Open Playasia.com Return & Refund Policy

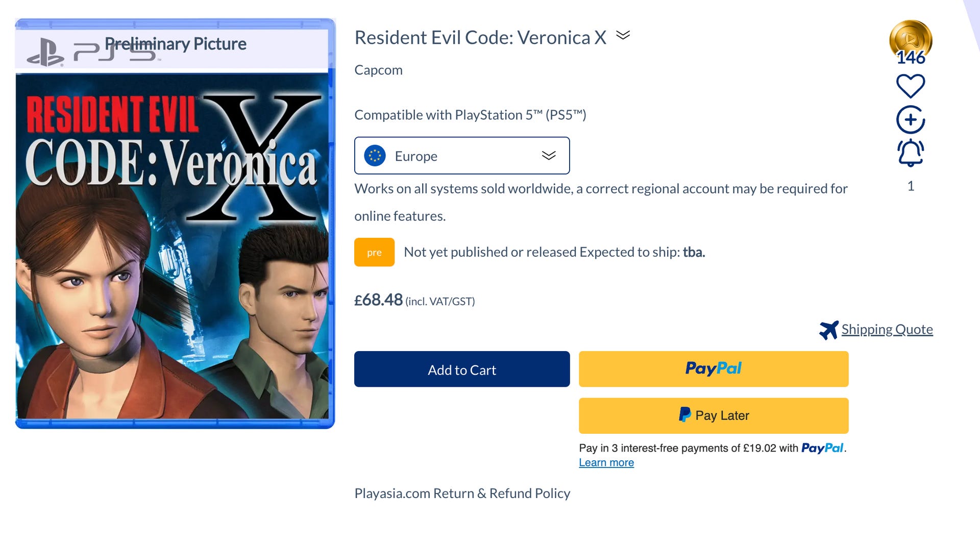coord(462,493)
